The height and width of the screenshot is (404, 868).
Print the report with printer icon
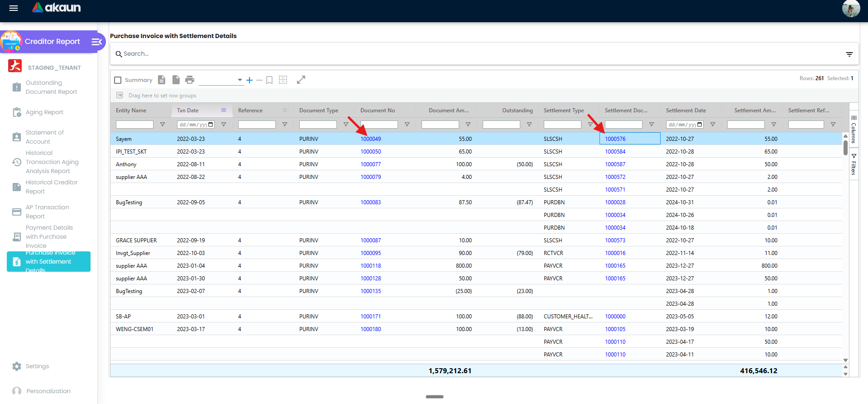point(190,80)
